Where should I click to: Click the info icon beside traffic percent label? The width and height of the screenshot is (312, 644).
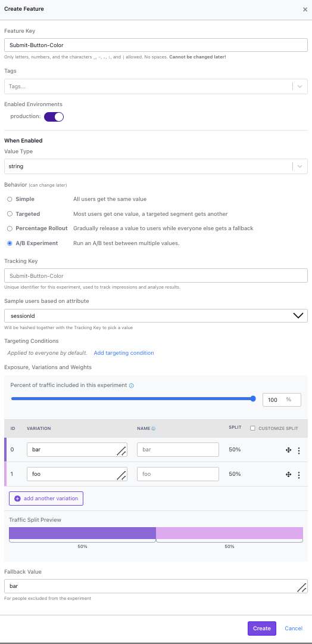click(132, 386)
